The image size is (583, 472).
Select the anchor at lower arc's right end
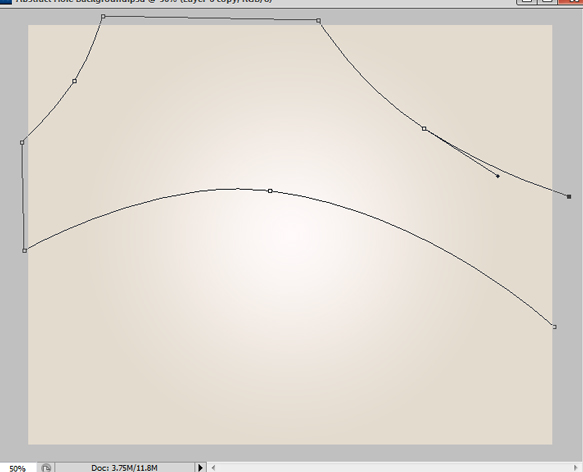pyautogui.click(x=554, y=327)
